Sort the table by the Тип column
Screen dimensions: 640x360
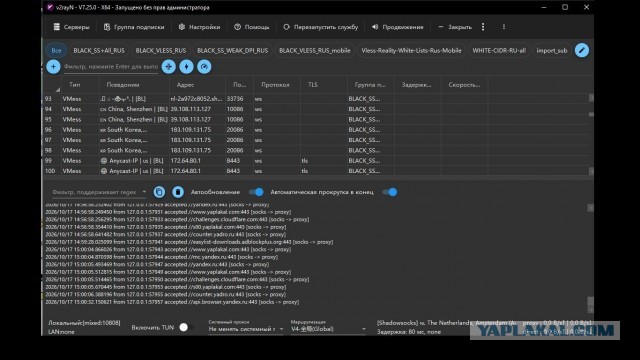75,85
